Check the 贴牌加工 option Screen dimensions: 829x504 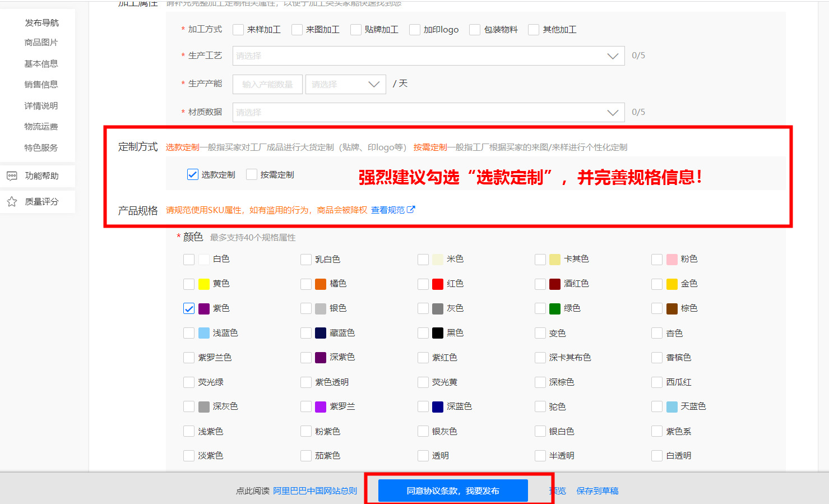pos(356,29)
